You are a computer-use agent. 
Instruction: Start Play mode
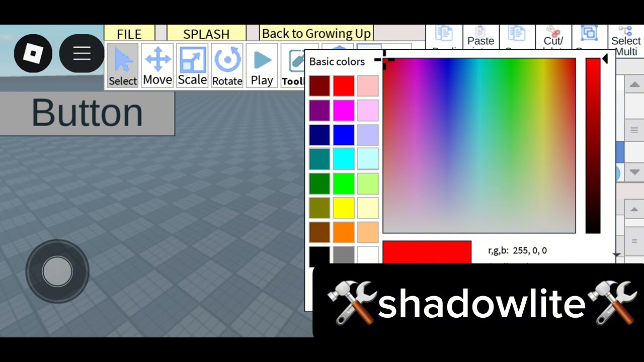point(262,65)
